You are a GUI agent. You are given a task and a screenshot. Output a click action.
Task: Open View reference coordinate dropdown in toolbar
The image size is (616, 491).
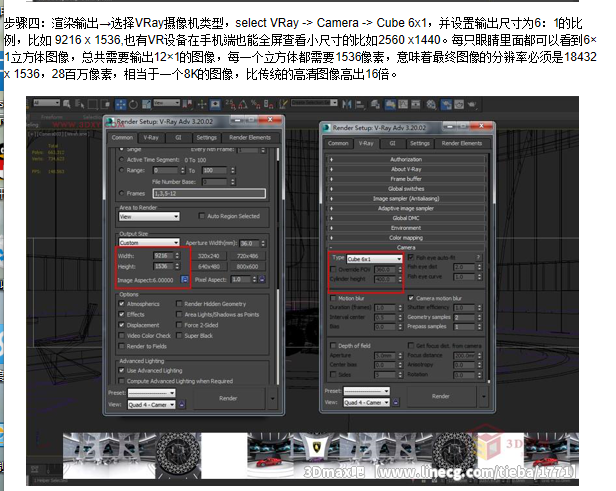167,103
